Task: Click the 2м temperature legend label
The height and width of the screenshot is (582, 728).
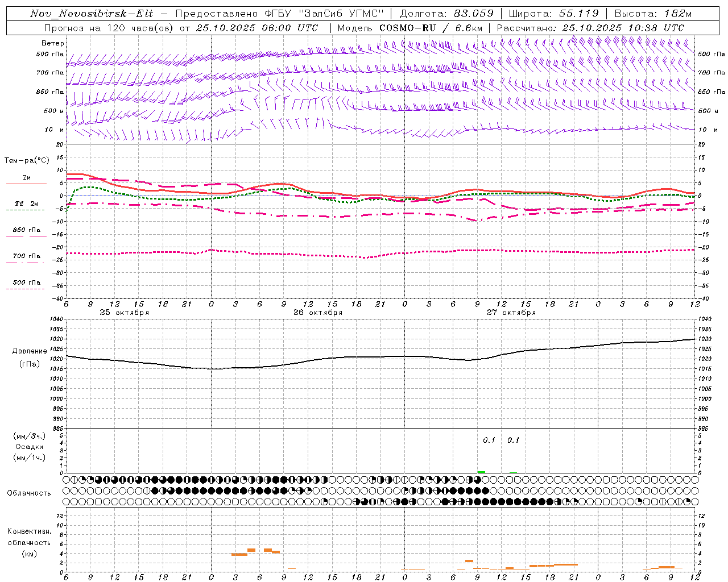Action: pyautogui.click(x=27, y=178)
